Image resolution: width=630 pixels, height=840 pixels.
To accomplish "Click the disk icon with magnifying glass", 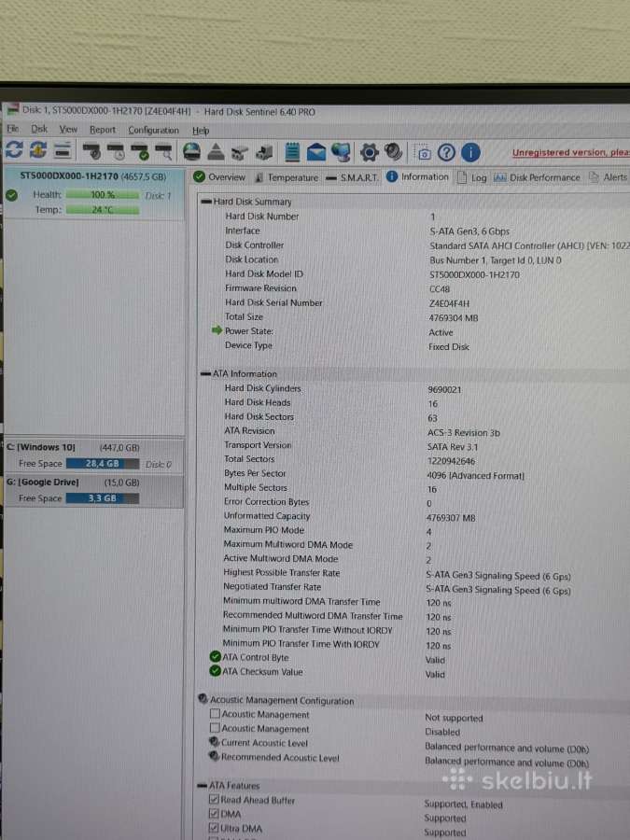I will pos(164,152).
